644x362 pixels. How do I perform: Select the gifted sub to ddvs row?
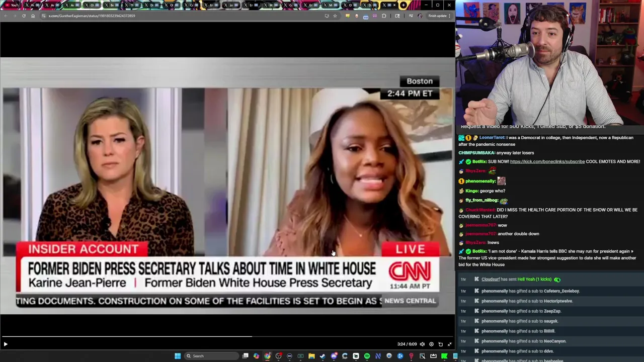point(550,351)
